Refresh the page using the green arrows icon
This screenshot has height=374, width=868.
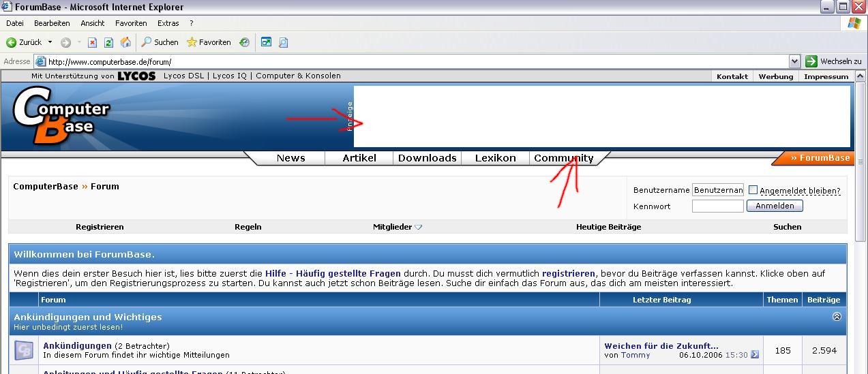click(108, 42)
